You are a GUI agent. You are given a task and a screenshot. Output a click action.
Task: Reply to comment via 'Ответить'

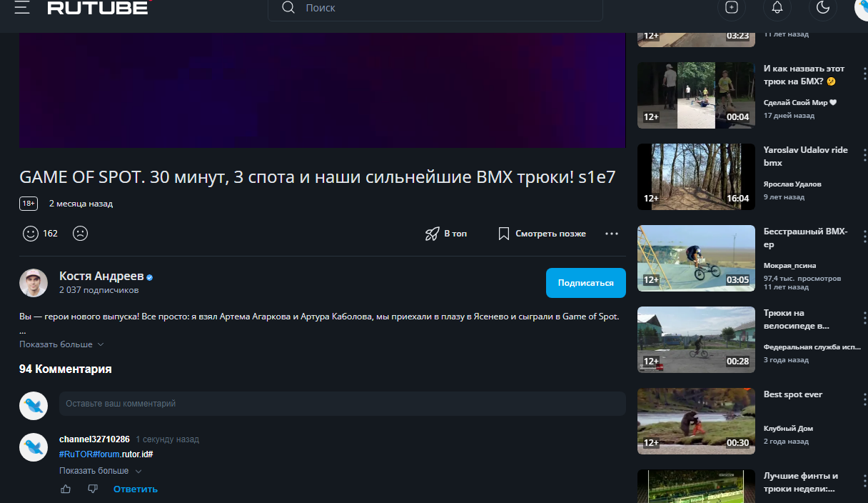pyautogui.click(x=136, y=489)
